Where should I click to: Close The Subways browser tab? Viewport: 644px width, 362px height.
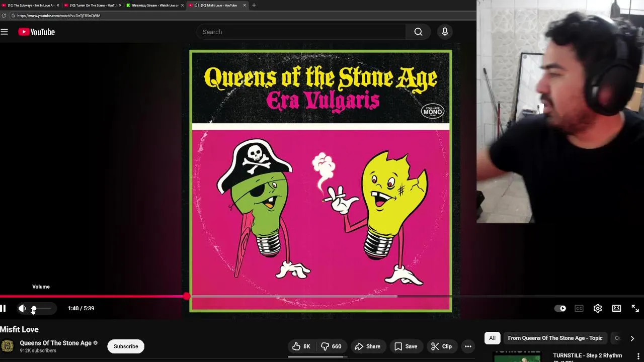[58, 5]
